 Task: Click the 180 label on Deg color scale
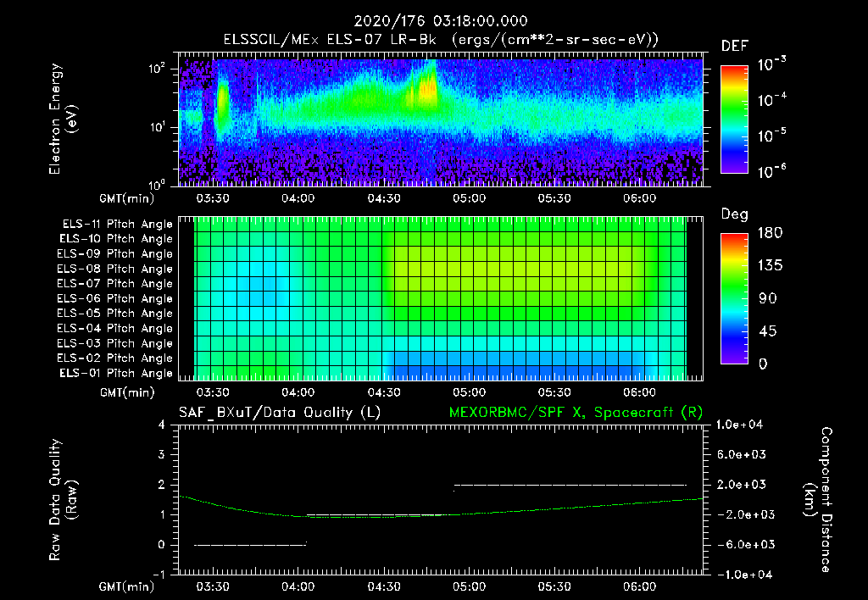coord(770,232)
